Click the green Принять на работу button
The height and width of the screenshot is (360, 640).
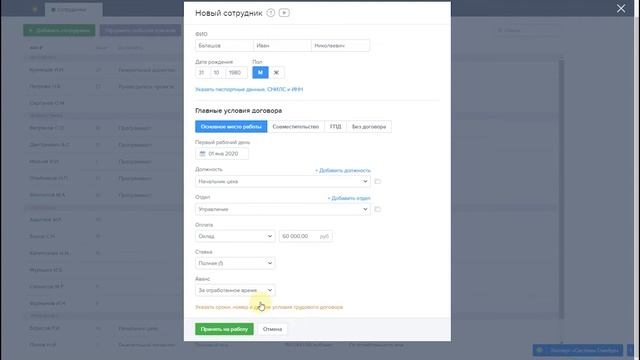click(224, 329)
